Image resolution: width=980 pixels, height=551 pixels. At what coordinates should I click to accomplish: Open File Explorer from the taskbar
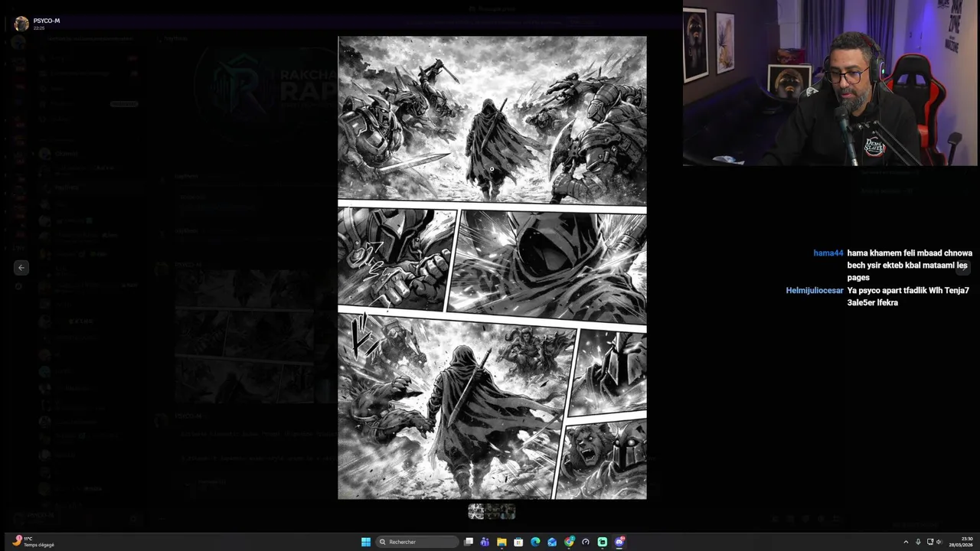click(x=501, y=542)
